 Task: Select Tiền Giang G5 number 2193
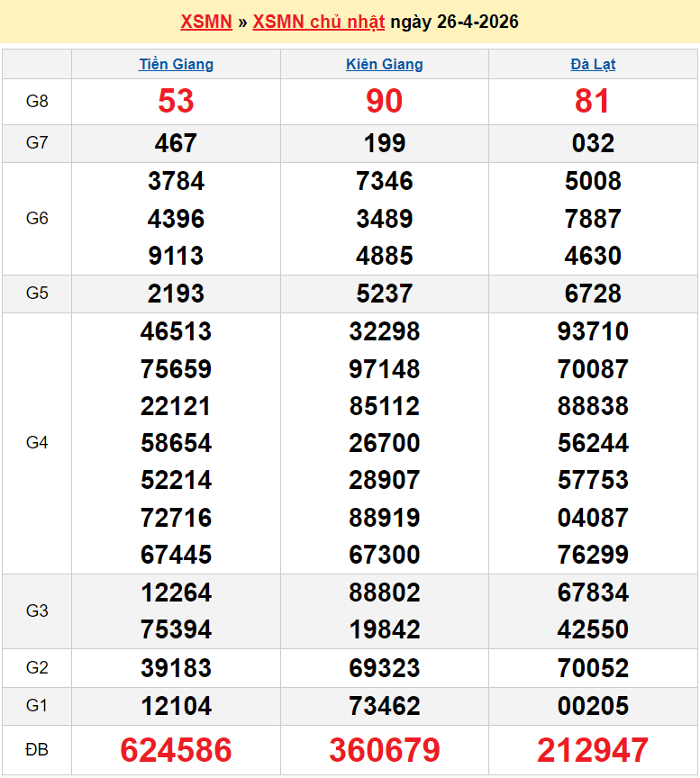coord(176,294)
